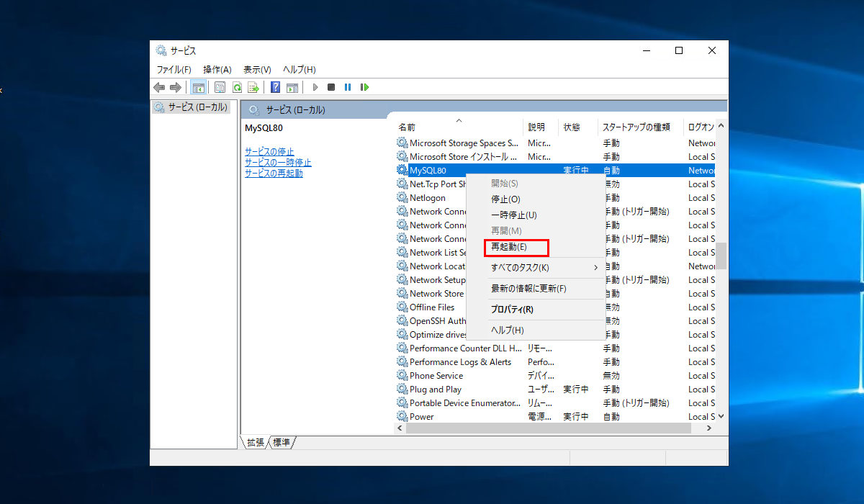Image resolution: width=864 pixels, height=504 pixels.
Task: Click the gear icon beside Phone Service
Action: coord(402,376)
